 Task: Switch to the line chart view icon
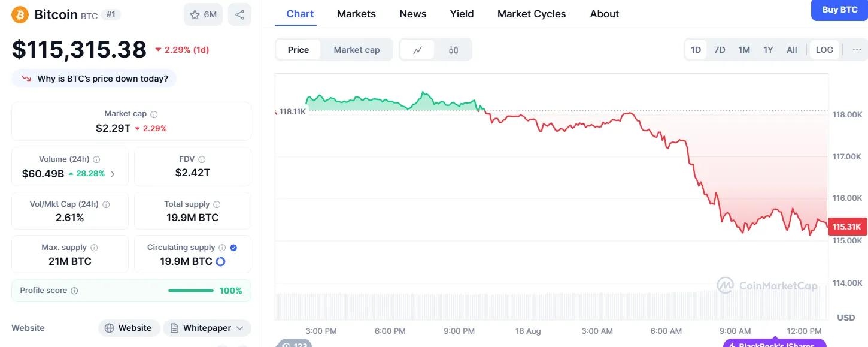point(418,50)
